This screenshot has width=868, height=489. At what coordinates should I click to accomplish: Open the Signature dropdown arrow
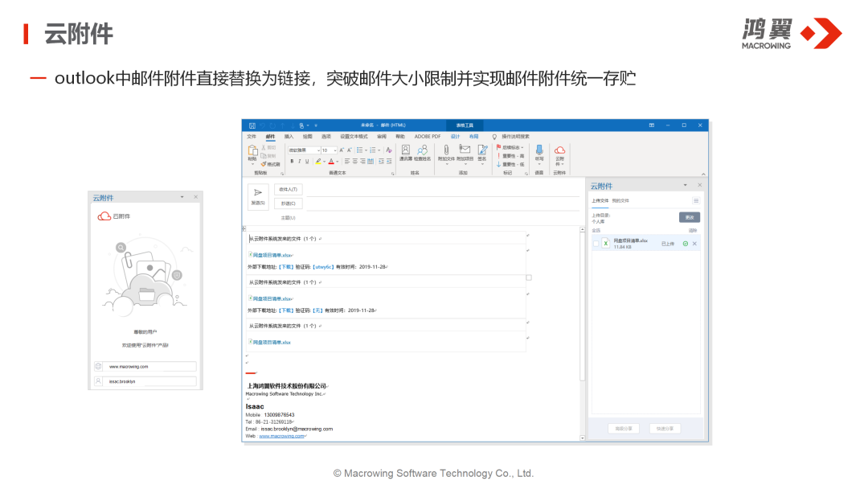point(482,164)
